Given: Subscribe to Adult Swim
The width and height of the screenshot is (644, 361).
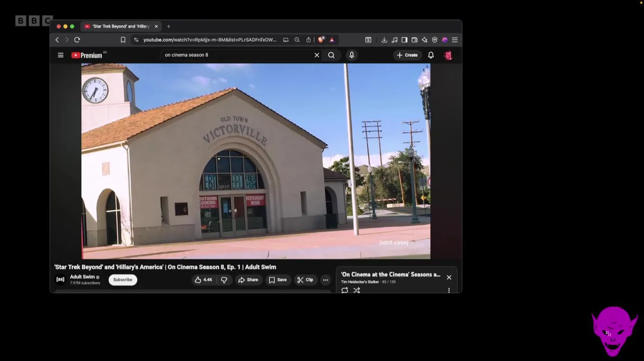Looking at the screenshot, I should [122, 280].
